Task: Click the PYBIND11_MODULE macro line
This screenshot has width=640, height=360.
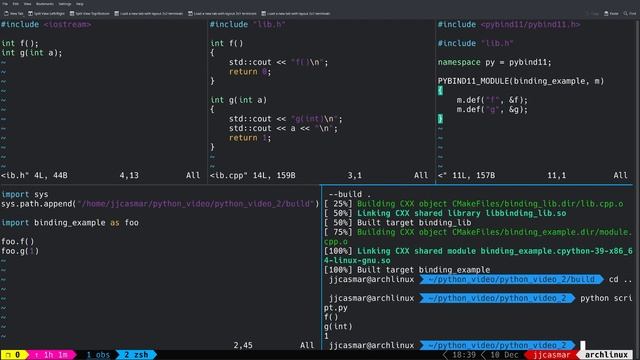Action: pyautogui.click(x=521, y=81)
